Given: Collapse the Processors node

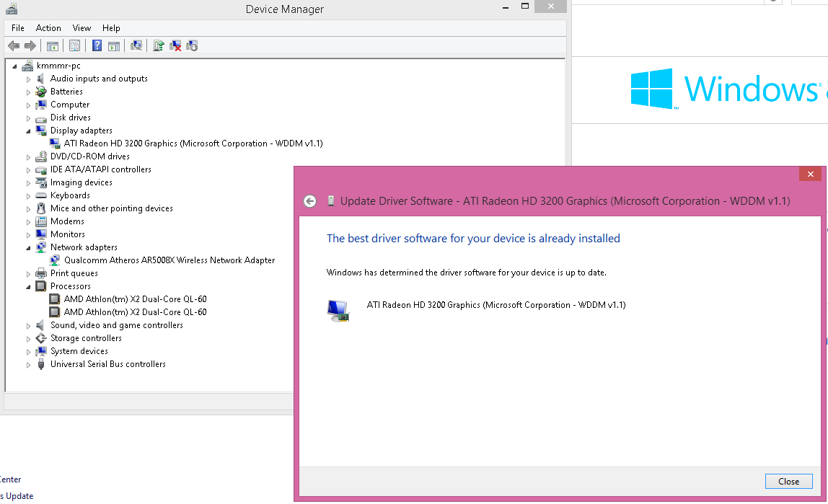Looking at the screenshot, I should coord(29,286).
